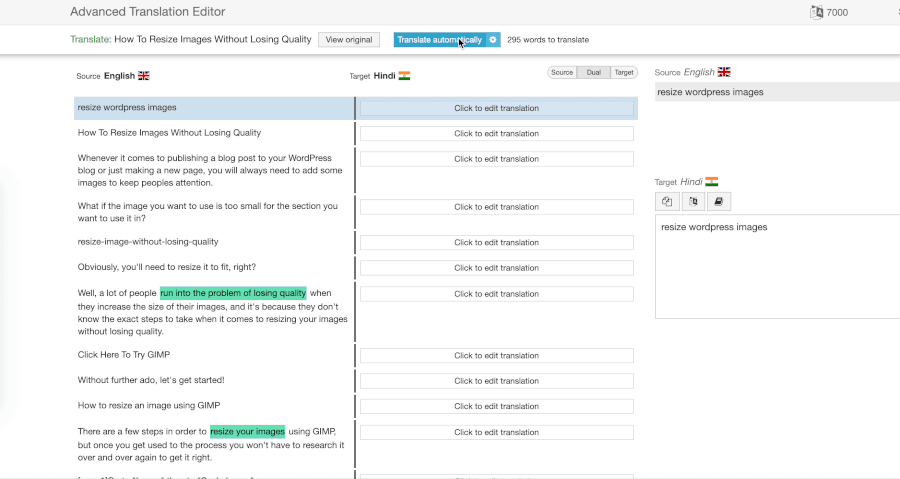Open the glossary book icon button
The height and width of the screenshot is (479, 900).
pos(718,201)
